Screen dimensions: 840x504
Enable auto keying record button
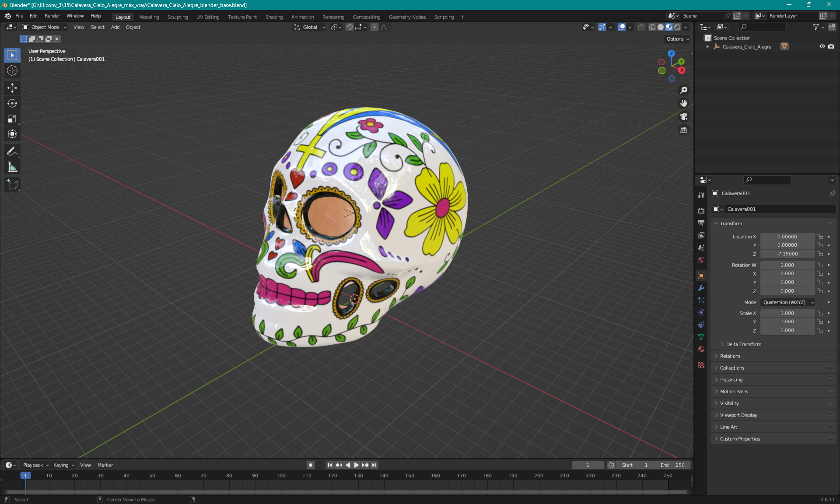point(311,465)
